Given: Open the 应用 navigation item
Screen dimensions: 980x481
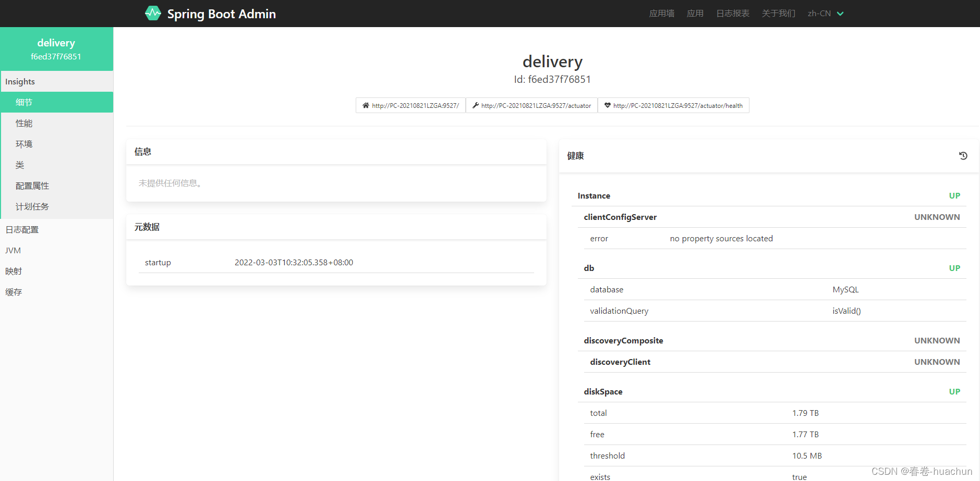Looking at the screenshot, I should point(695,14).
